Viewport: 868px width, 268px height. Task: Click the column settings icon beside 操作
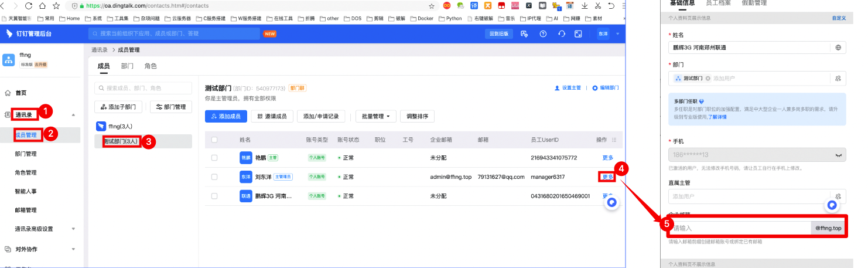[614, 140]
